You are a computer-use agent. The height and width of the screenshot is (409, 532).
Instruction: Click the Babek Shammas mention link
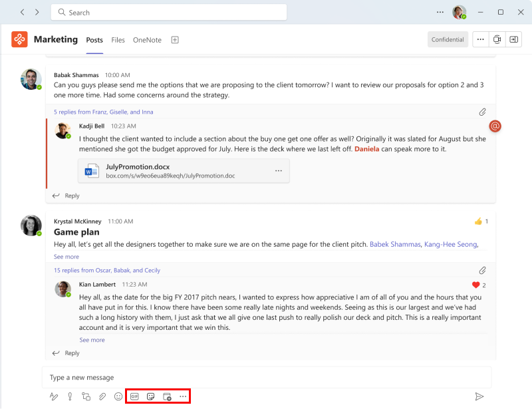tap(395, 244)
